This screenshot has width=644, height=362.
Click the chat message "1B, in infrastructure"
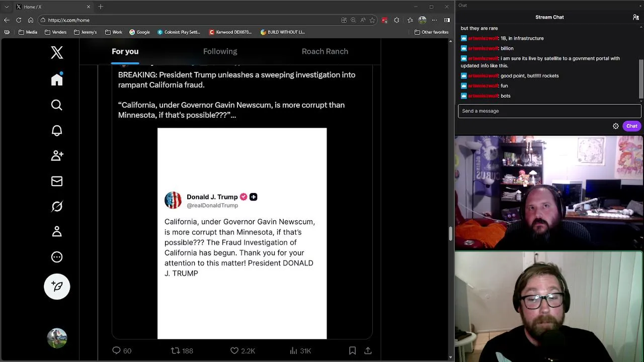[522, 38]
